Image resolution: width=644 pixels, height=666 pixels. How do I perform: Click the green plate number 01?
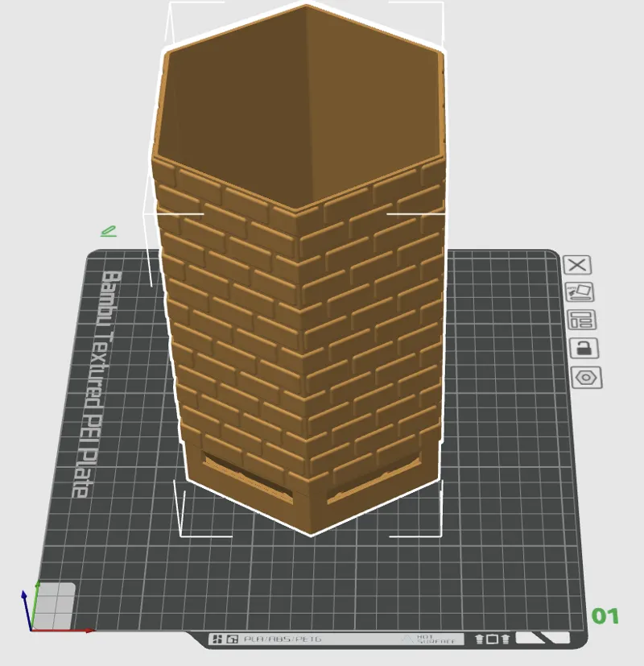[x=605, y=616]
